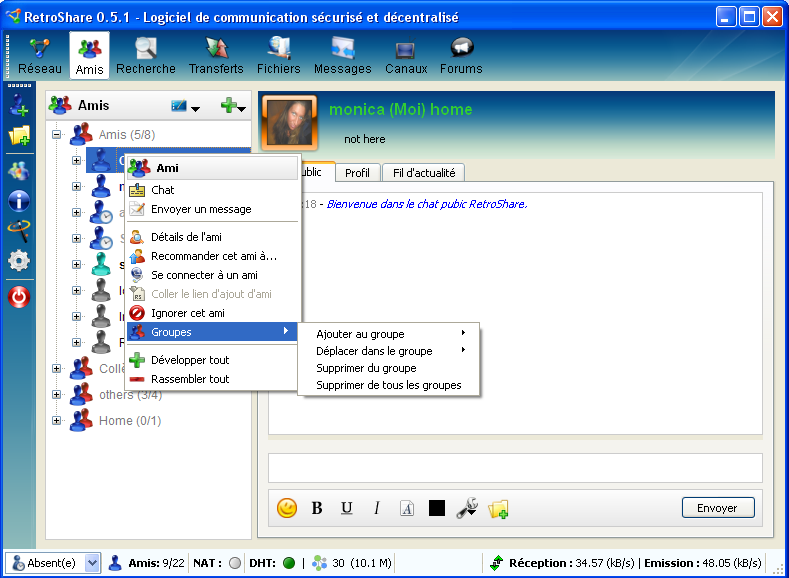Image resolution: width=789 pixels, height=578 pixels.
Task: Choose Supprimer de tous les groupes
Action: pyautogui.click(x=388, y=385)
